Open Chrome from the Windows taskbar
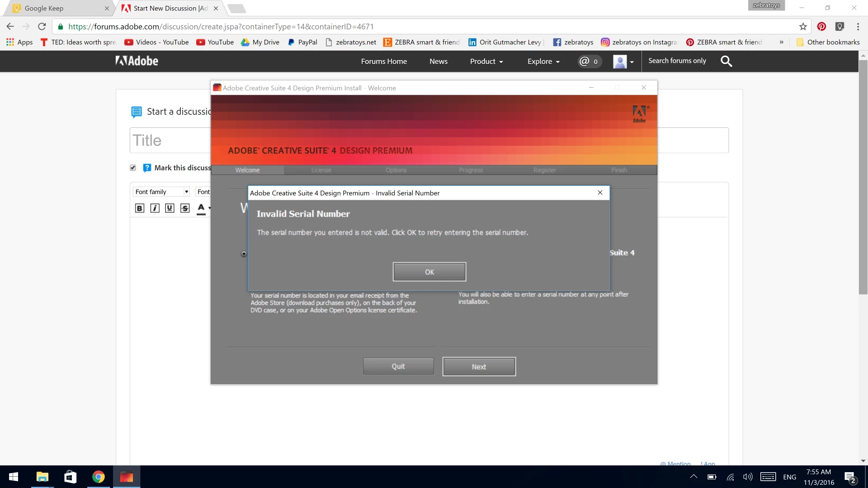Screen dimensions: 868x488 pos(98,477)
